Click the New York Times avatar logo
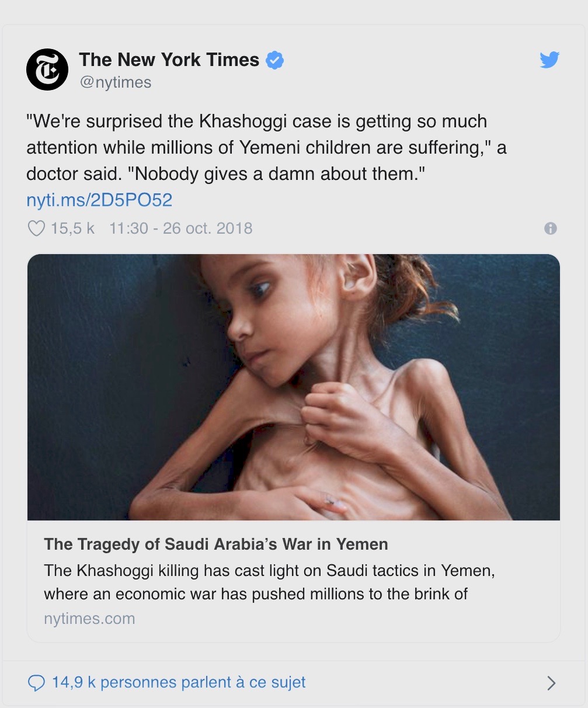This screenshot has height=708, width=588. point(47,70)
